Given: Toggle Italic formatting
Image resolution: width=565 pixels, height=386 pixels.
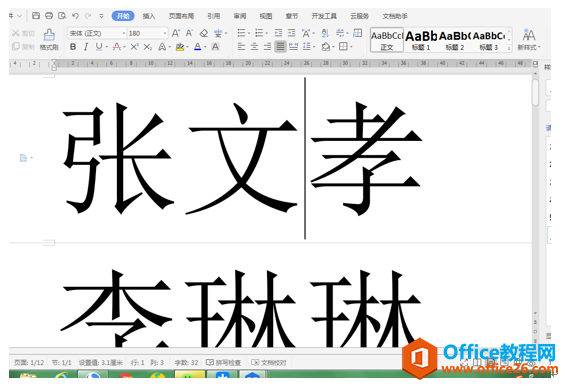Looking at the screenshot, I should [x=86, y=47].
